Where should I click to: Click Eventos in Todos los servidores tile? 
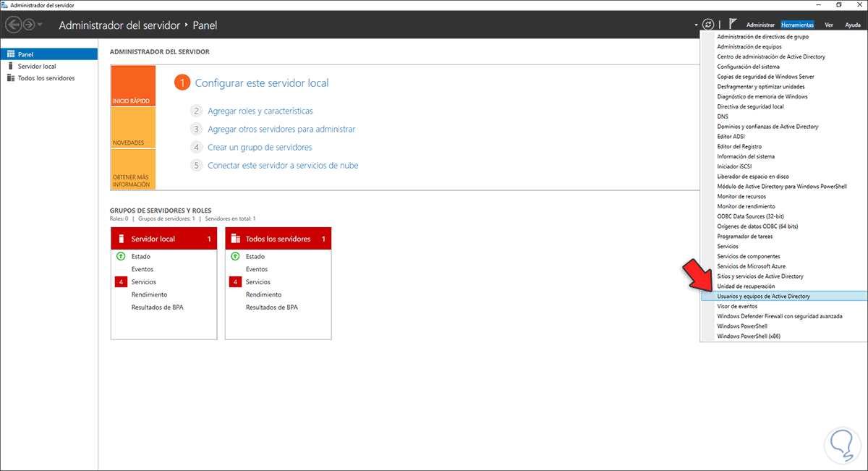tap(257, 269)
